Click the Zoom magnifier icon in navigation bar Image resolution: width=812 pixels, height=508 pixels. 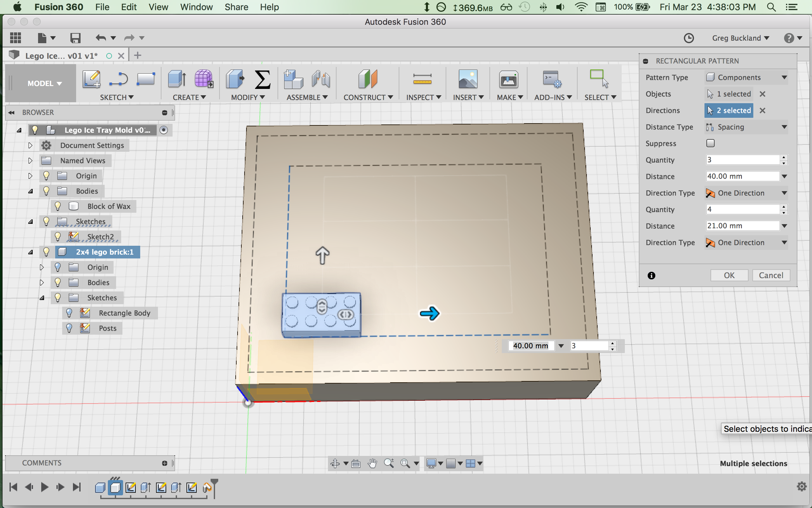tap(389, 464)
